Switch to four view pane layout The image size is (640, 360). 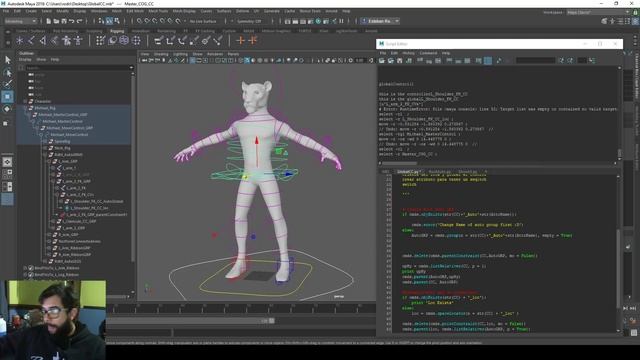pyautogui.click(x=7, y=174)
